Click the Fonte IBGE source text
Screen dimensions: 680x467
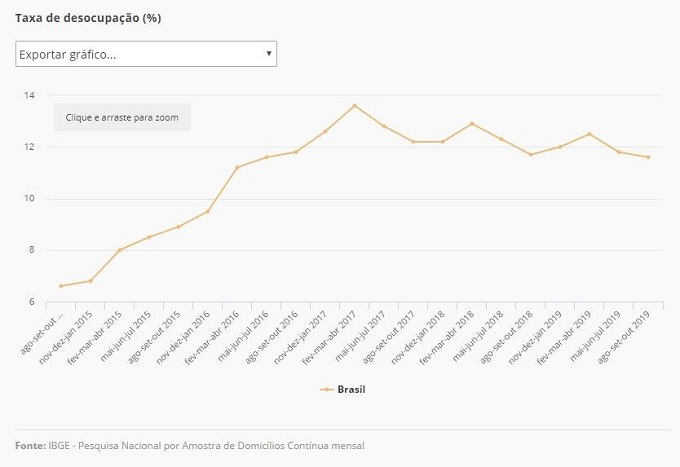pyautogui.click(x=190, y=445)
